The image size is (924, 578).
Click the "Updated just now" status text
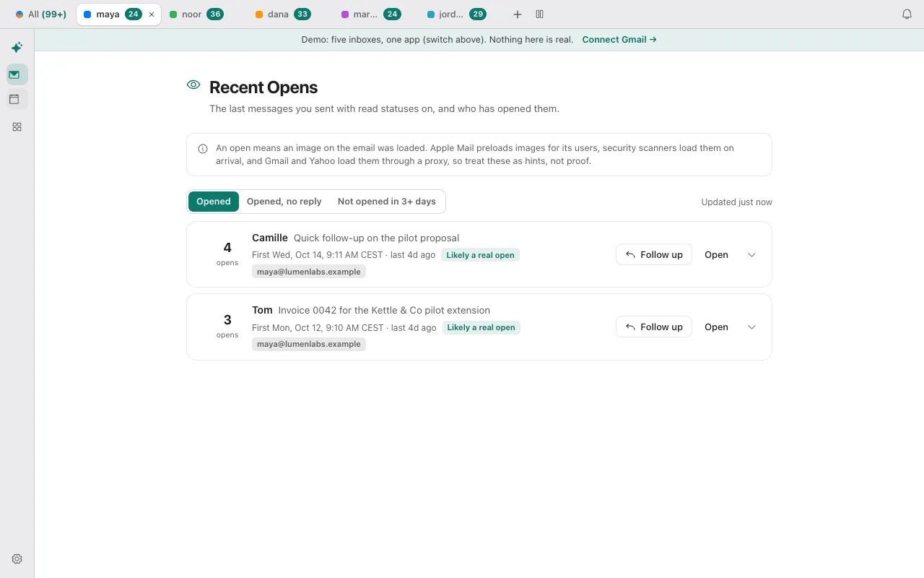point(736,202)
